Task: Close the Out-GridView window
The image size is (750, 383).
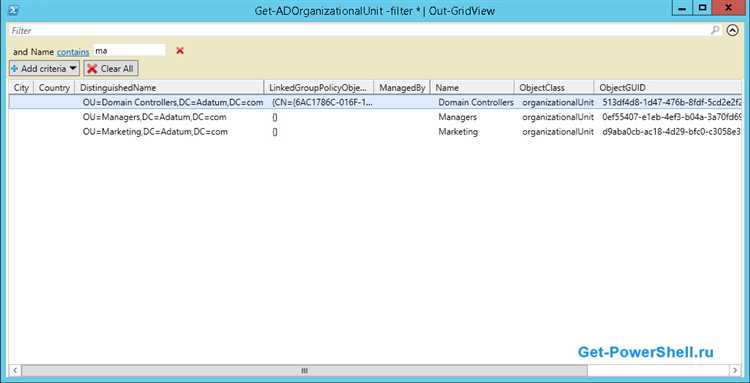Action: click(x=729, y=8)
